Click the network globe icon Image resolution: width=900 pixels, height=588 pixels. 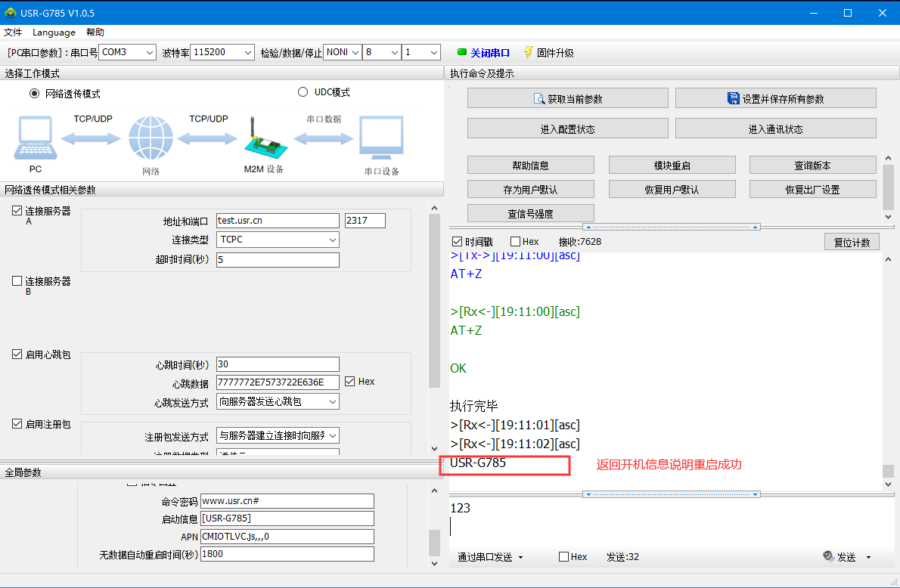point(151,138)
